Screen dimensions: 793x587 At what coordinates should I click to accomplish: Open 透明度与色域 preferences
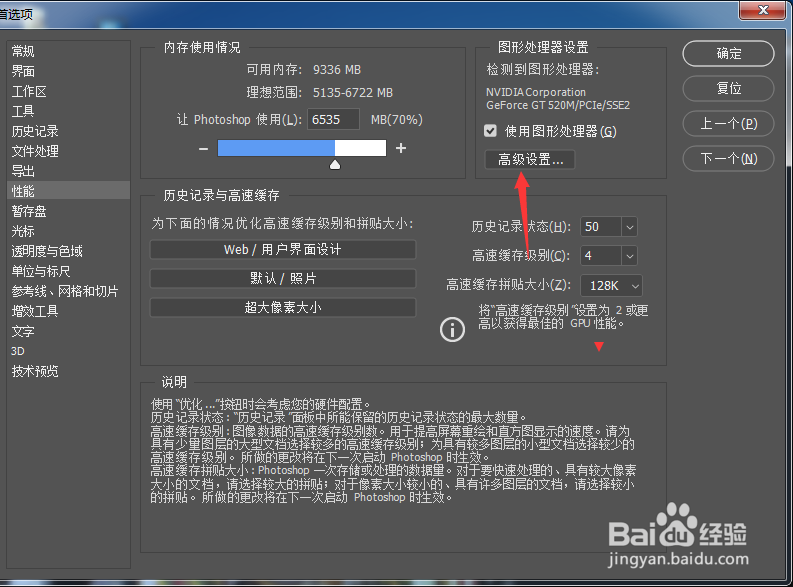(47, 251)
